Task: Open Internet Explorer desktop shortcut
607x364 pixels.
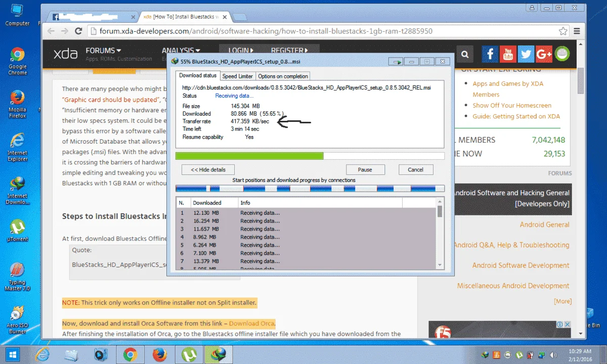Action: (x=17, y=147)
